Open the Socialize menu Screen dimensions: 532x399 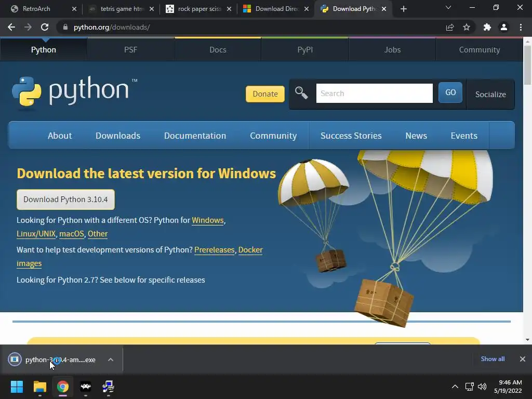click(490, 95)
